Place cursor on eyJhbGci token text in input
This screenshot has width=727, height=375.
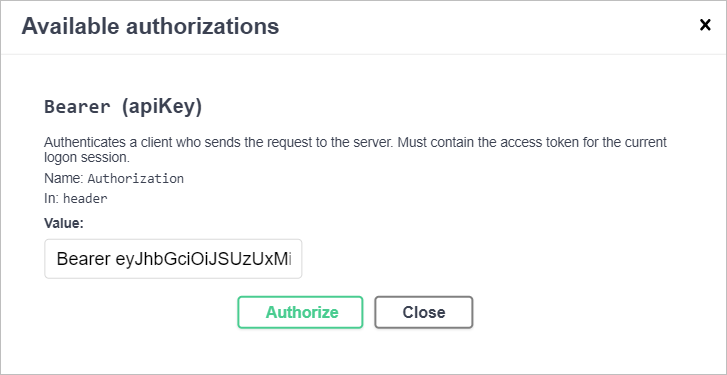[x=203, y=259]
